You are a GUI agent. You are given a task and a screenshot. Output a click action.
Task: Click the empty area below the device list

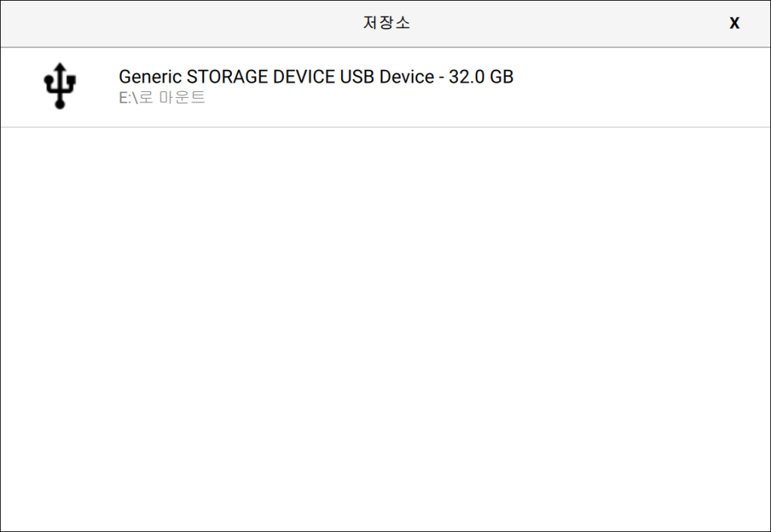point(385,329)
